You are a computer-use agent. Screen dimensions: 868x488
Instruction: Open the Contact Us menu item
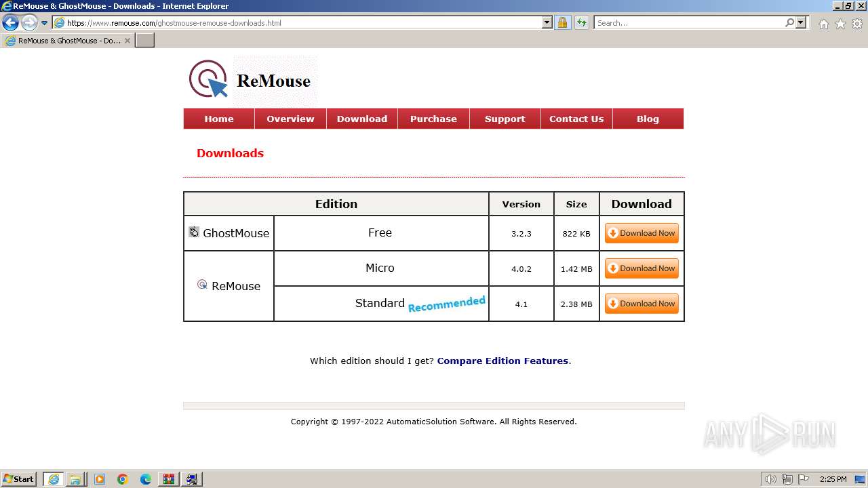tap(576, 119)
